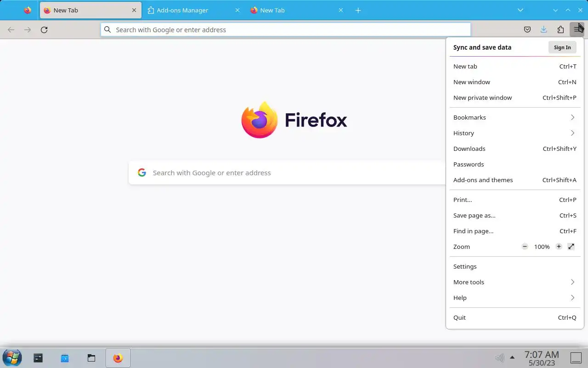This screenshot has height=368, width=588.
Task: Open Save to Pocket icon
Action: 527,29
